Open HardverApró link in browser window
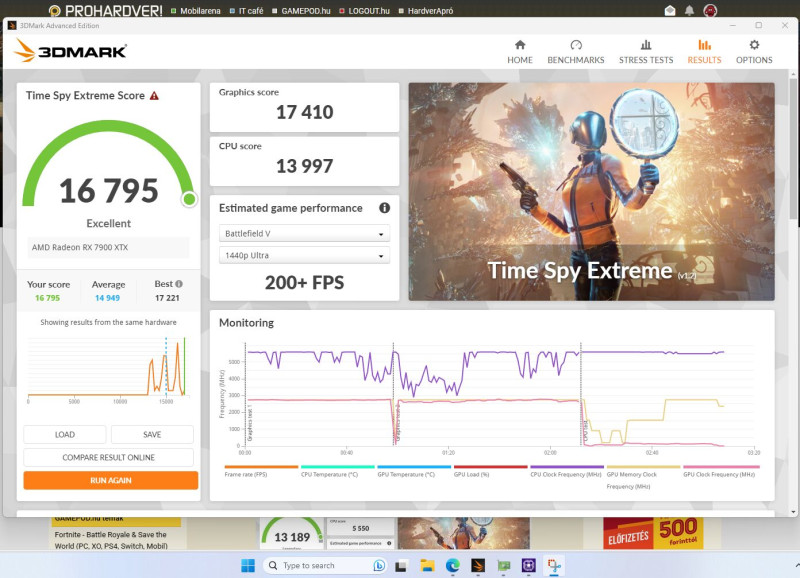Image resolution: width=800 pixels, height=578 pixels. click(426, 11)
